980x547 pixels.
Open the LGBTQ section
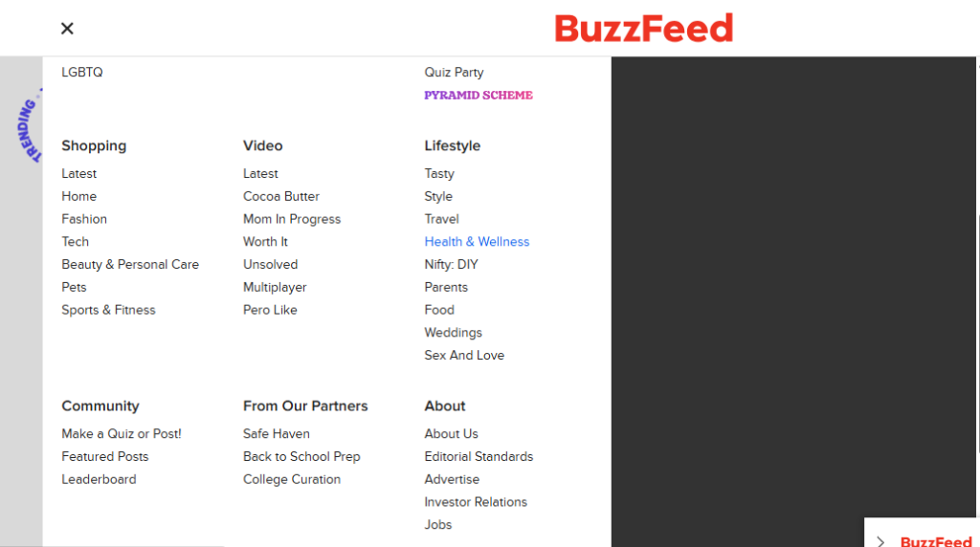click(82, 73)
